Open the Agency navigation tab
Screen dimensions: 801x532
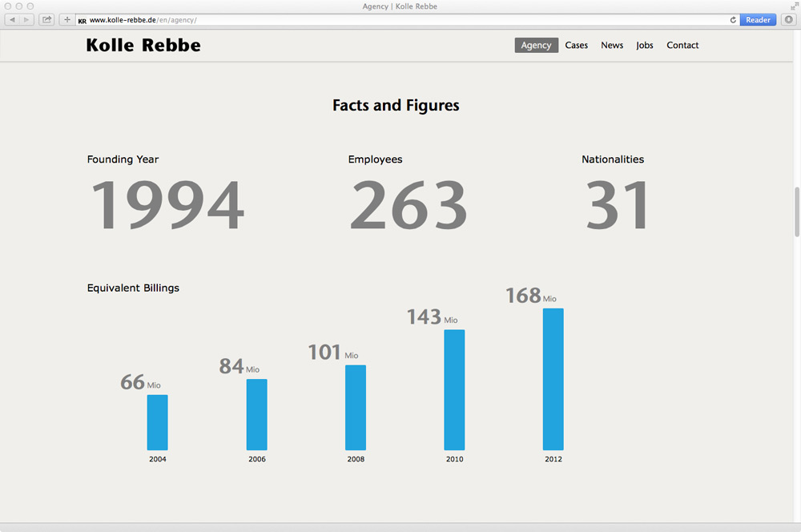536,46
